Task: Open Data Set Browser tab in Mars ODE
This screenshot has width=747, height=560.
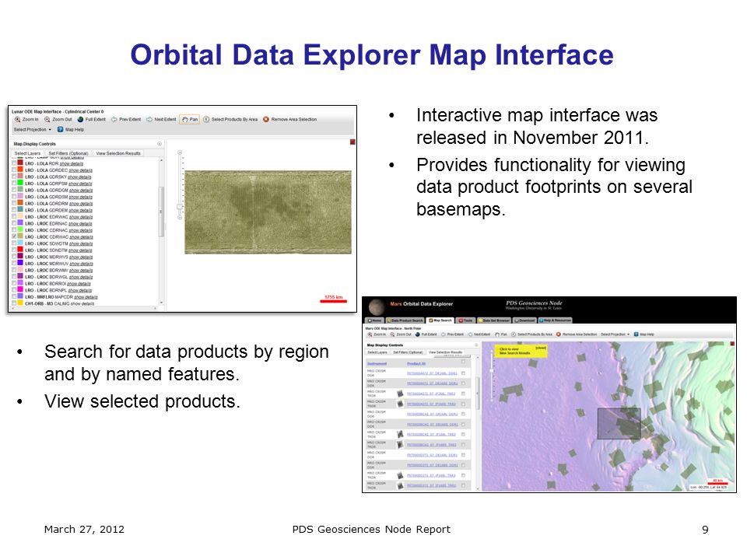Action: tap(495, 320)
